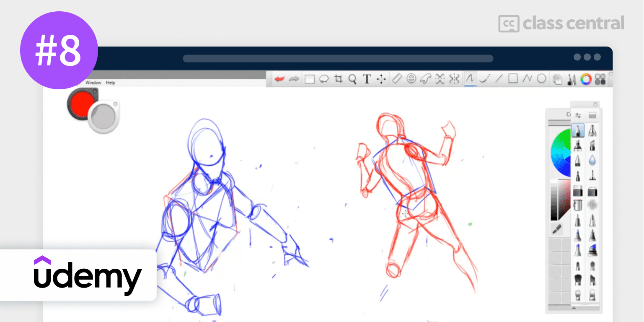Click the Class Central logo link
Screen dimensions: 644x322
[x=561, y=23]
